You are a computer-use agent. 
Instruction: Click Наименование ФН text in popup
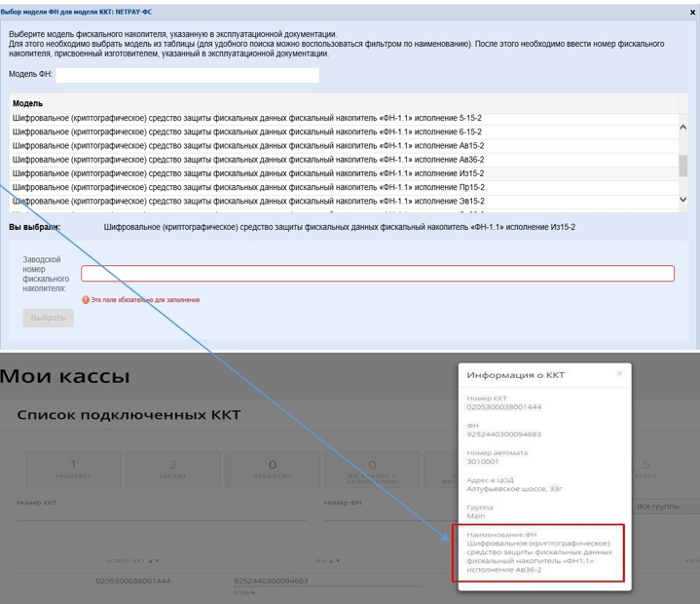click(539, 556)
